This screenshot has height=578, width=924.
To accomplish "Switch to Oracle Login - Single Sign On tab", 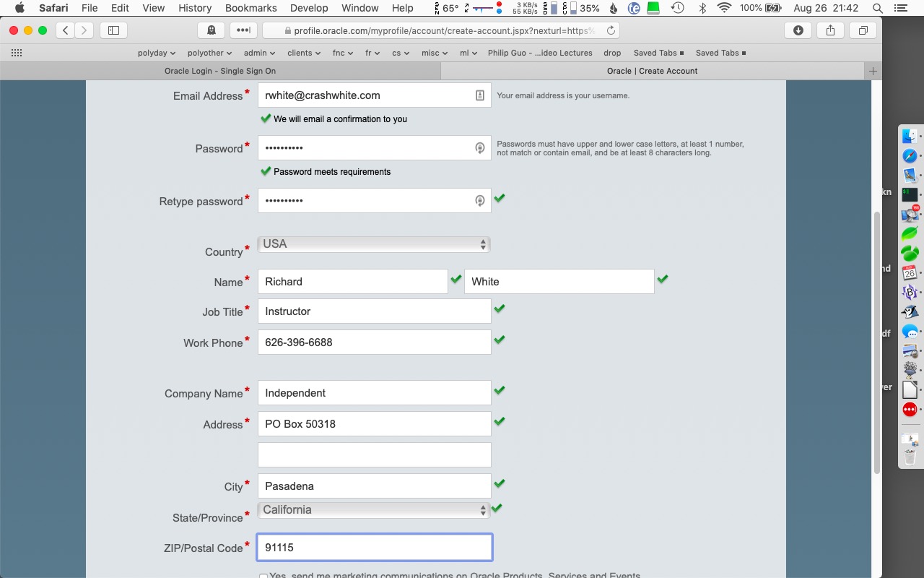I will 220,71.
